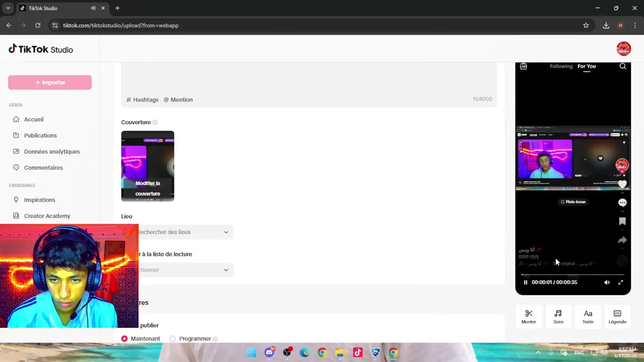Viewport: 644px width, 362px height.
Task: Click the bookmark icon in preview
Action: 622,221
